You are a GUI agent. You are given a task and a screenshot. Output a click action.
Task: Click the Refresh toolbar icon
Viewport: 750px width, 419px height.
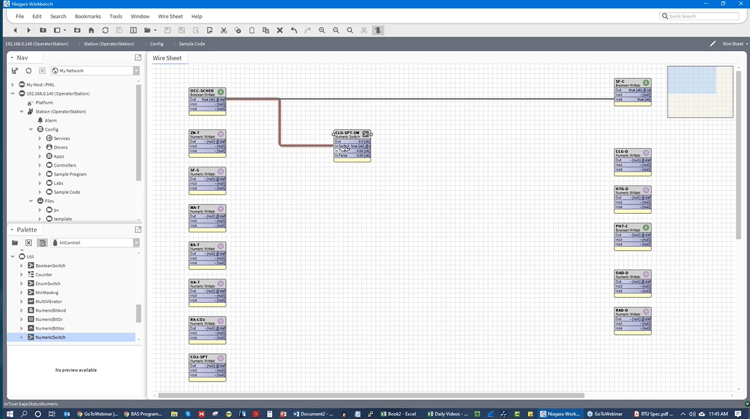105,30
